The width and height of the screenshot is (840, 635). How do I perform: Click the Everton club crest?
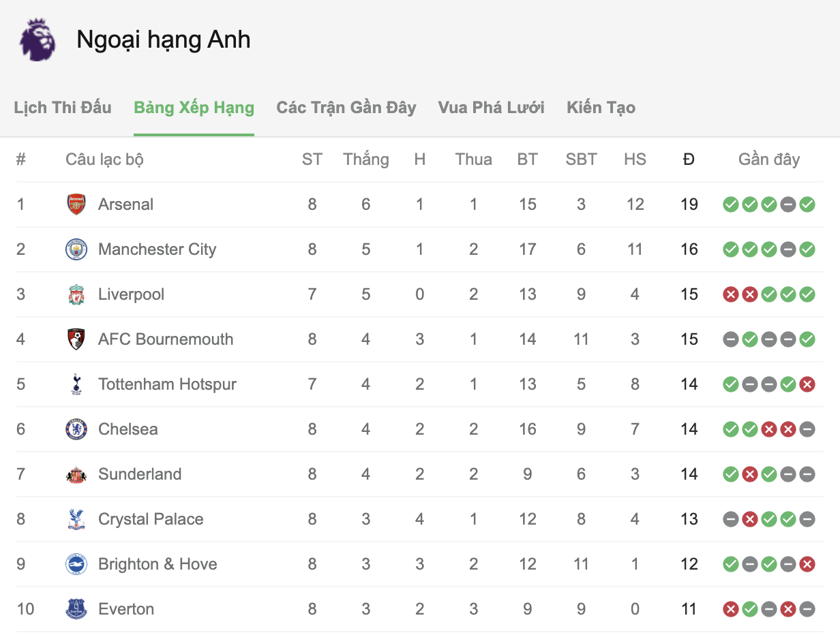(76, 609)
